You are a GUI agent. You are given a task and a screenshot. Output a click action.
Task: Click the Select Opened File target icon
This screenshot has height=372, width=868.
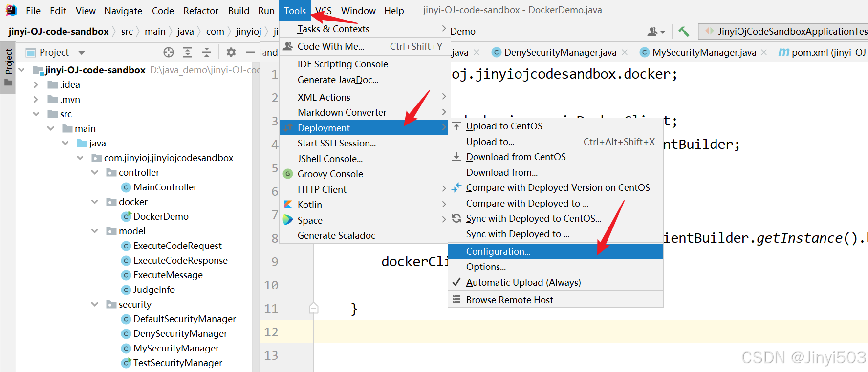click(x=169, y=52)
